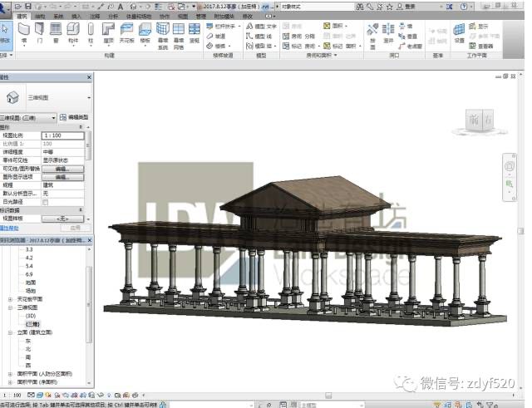Image resolution: width=532 pixels, height=408 pixels.
Task: Click the 编辑 button for 可见性/图形替换
Action: [x=63, y=169]
